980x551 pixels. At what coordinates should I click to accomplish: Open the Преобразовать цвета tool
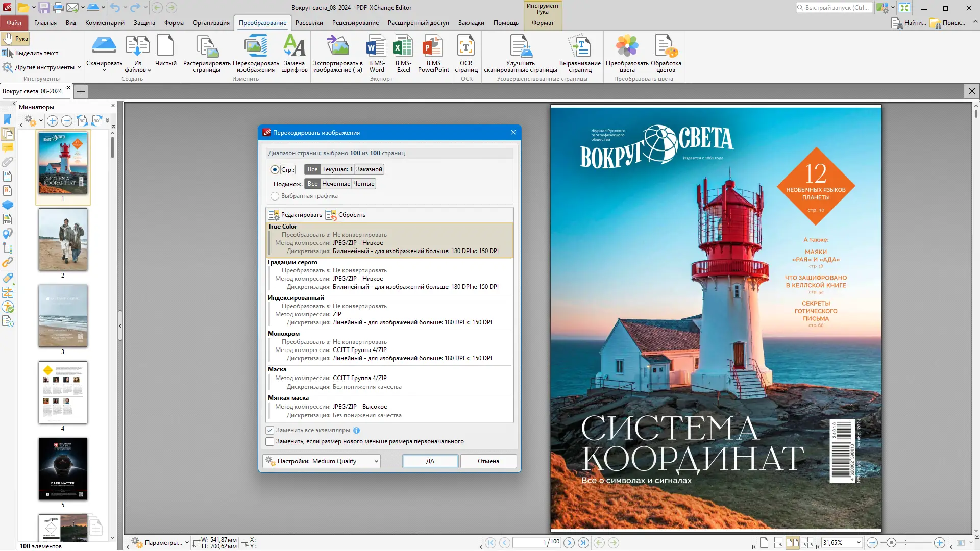tap(627, 54)
